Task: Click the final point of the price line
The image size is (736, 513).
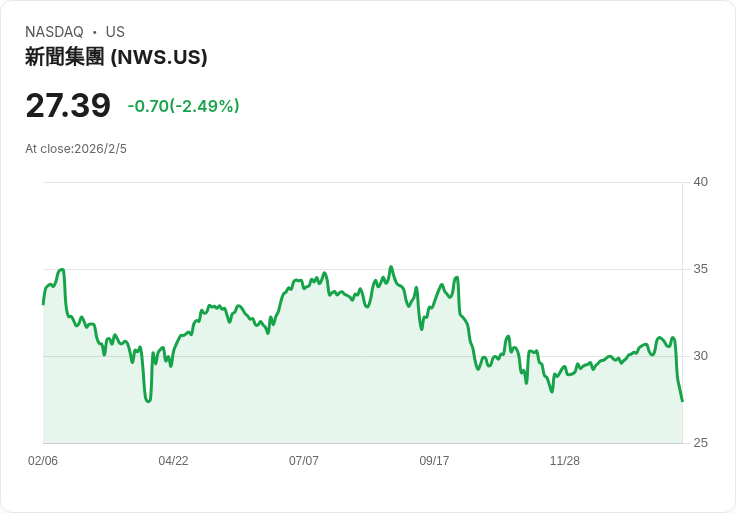Action: tap(682, 401)
